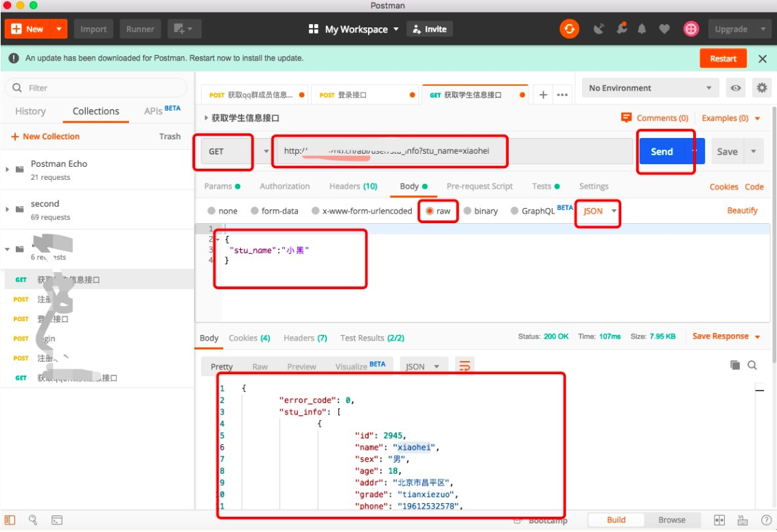777x532 pixels.
Task: Open the notifications bell icon
Action: click(642, 29)
